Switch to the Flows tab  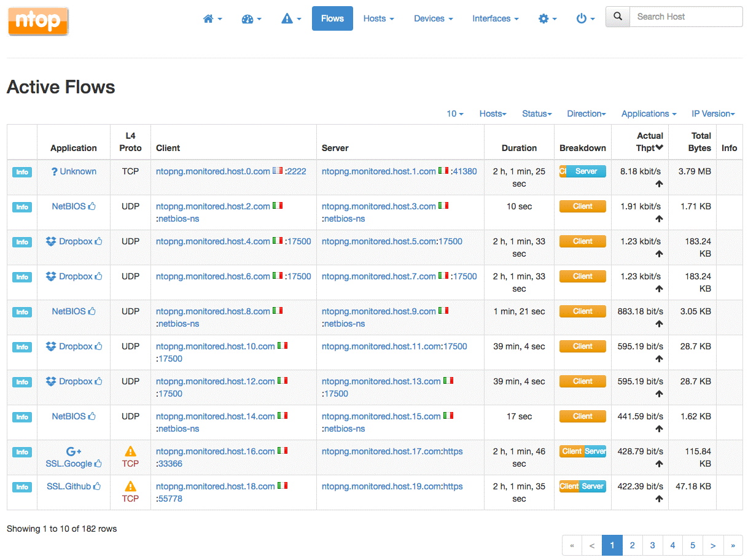[332, 18]
